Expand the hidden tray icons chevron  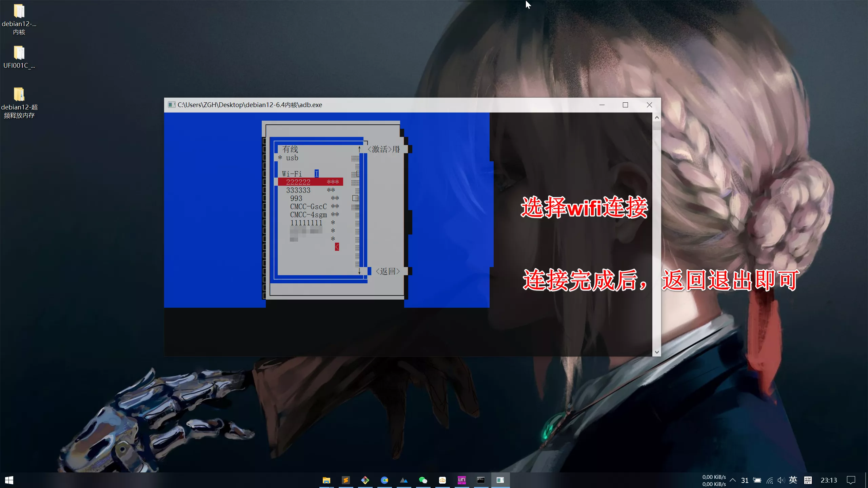733,480
